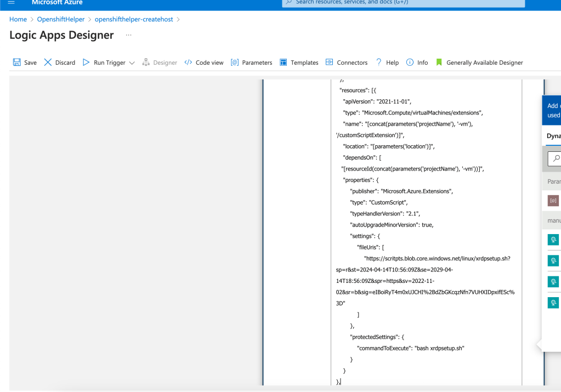Click the second teal dynamic content token
This screenshot has width=561, height=392.
[x=553, y=260]
